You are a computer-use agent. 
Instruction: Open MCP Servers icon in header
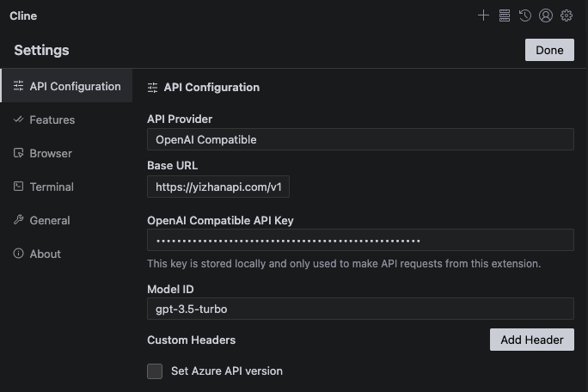[x=505, y=15]
